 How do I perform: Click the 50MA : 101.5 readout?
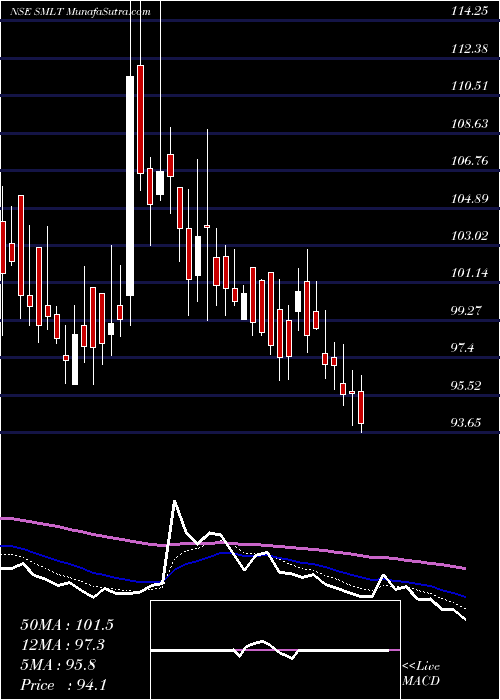[x=67, y=625]
